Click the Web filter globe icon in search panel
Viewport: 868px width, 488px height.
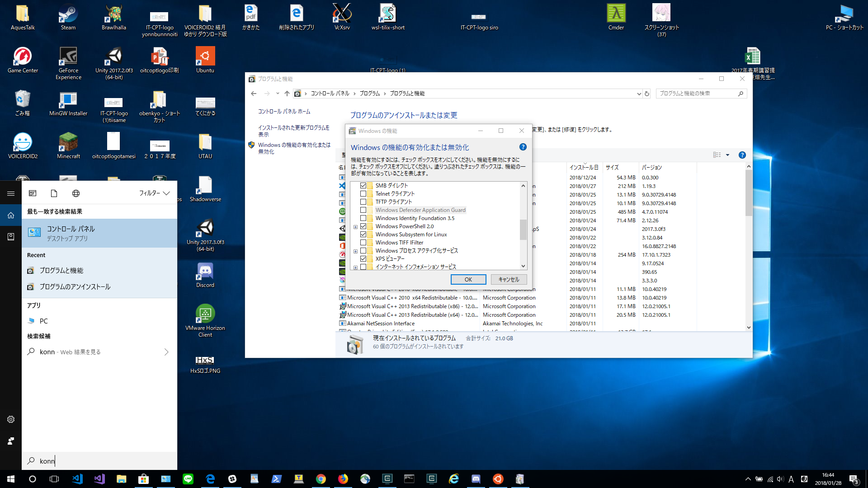[x=76, y=193]
